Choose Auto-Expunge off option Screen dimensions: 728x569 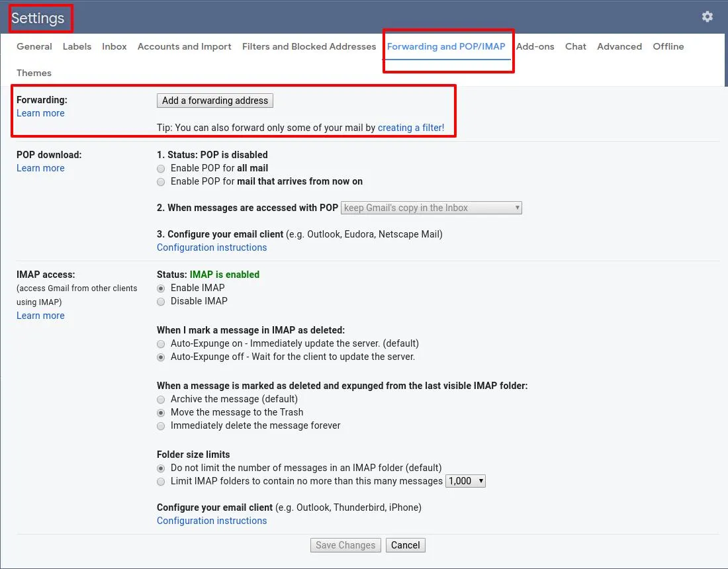pyautogui.click(x=161, y=357)
